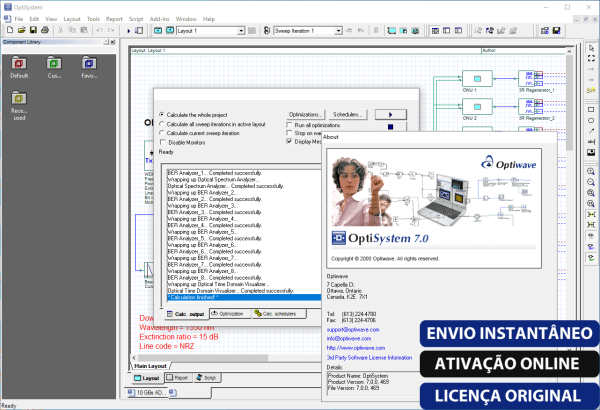This screenshot has height=410, width=600.
Task: Open a project file via folder icon
Action: point(22,30)
